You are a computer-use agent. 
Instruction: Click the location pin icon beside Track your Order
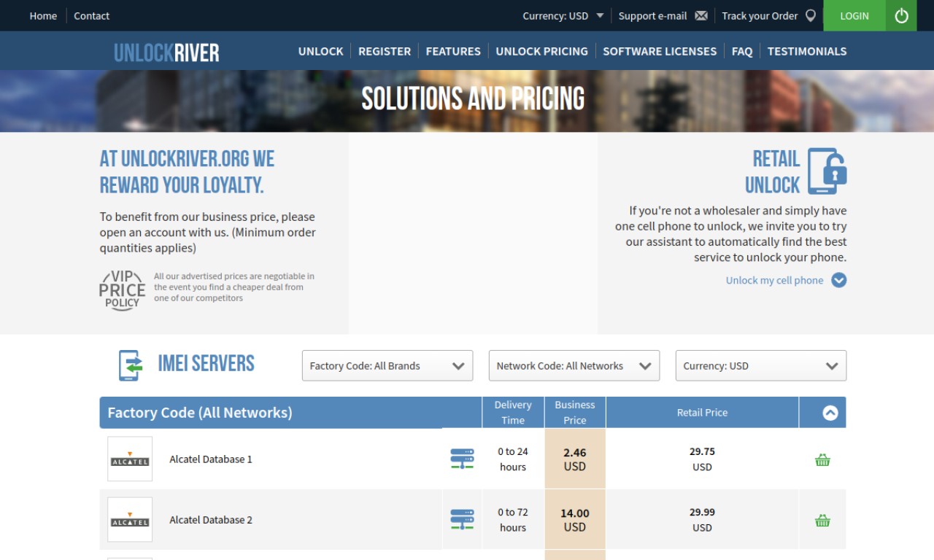(x=811, y=15)
